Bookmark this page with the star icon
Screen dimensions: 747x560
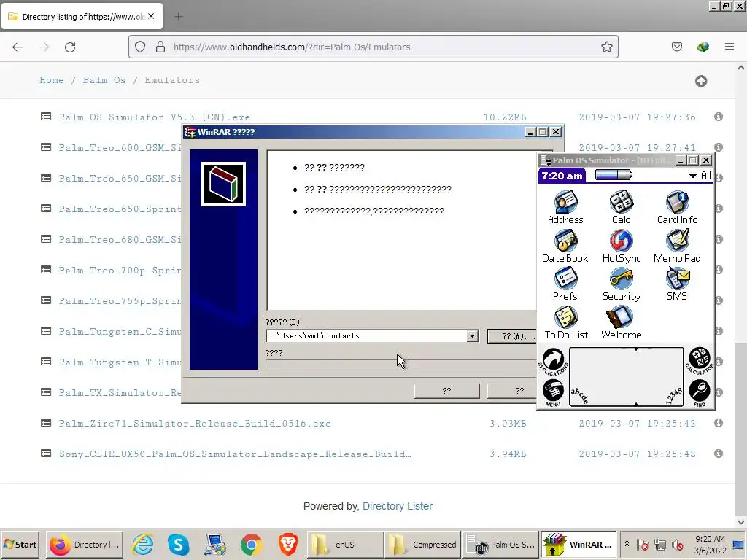(x=606, y=47)
